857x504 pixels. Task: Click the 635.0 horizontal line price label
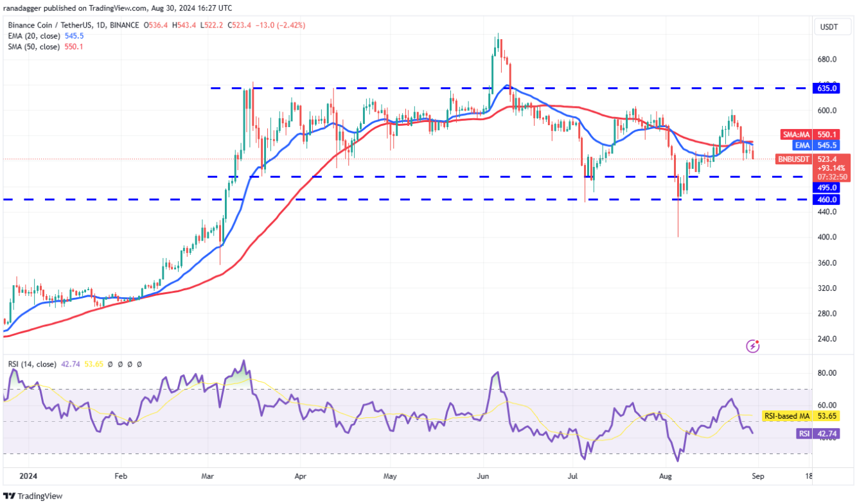[826, 88]
